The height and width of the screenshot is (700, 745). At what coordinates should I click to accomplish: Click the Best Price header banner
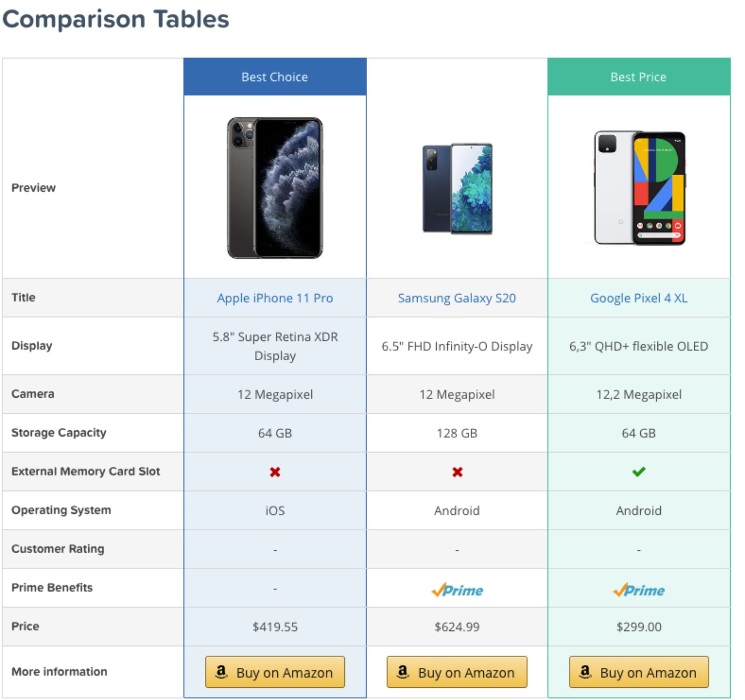(x=639, y=77)
